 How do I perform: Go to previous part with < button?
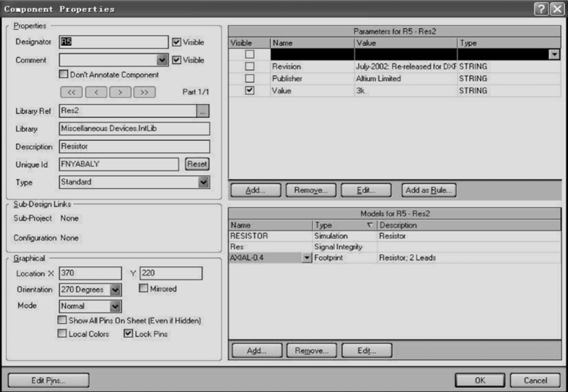(x=96, y=92)
